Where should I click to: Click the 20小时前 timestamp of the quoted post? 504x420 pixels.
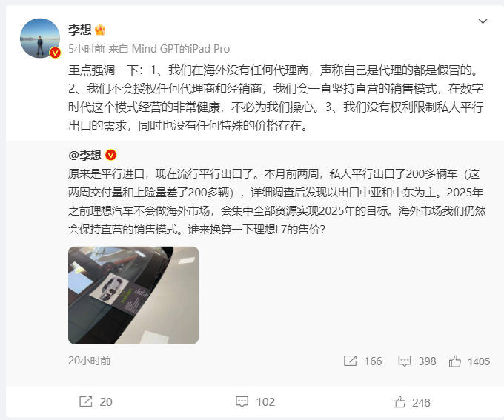pos(90,361)
